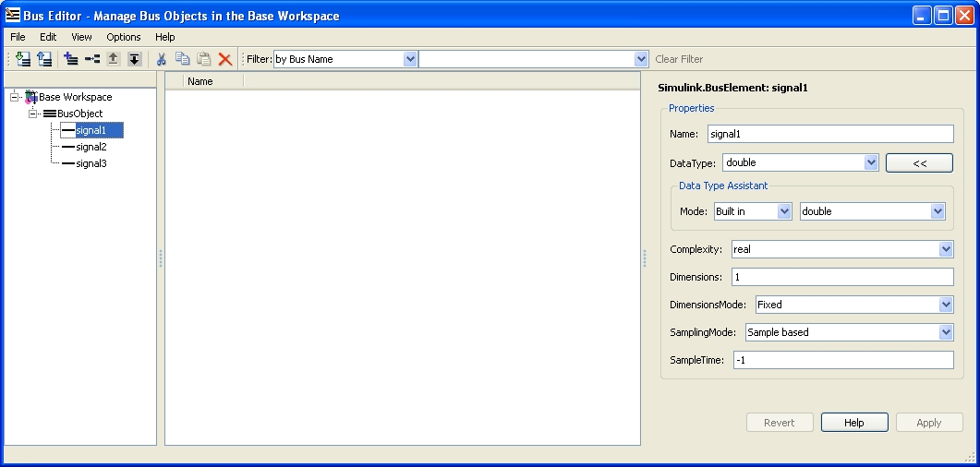This screenshot has height=467, width=980.
Task: Click the red X Delete icon
Action: pos(225,59)
